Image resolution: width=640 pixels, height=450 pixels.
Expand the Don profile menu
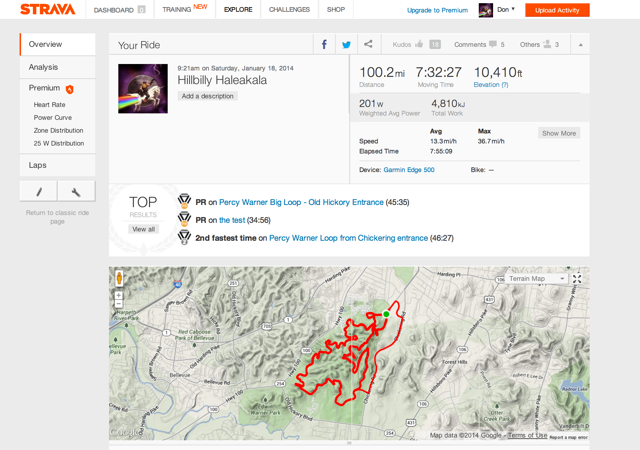coord(497,10)
